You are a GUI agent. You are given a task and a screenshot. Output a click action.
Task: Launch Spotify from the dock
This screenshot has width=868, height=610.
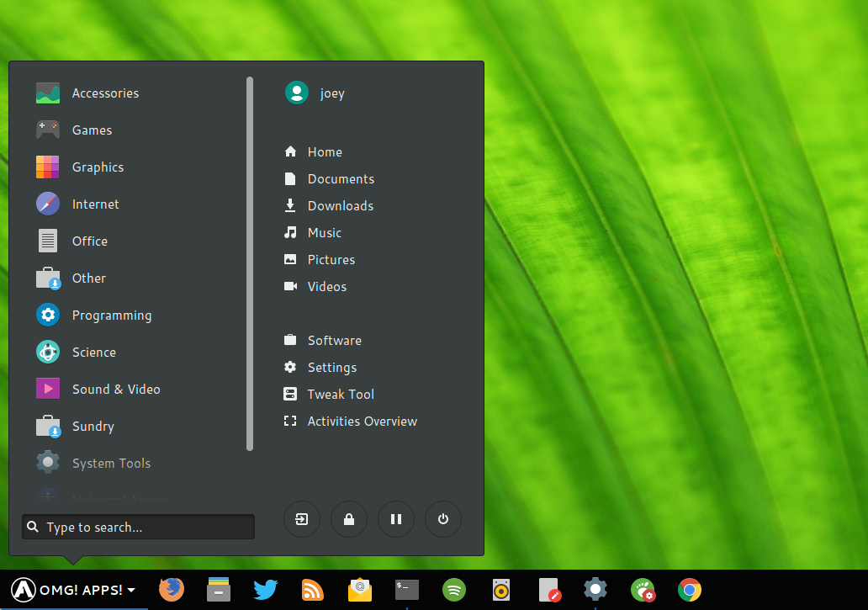pyautogui.click(x=454, y=590)
